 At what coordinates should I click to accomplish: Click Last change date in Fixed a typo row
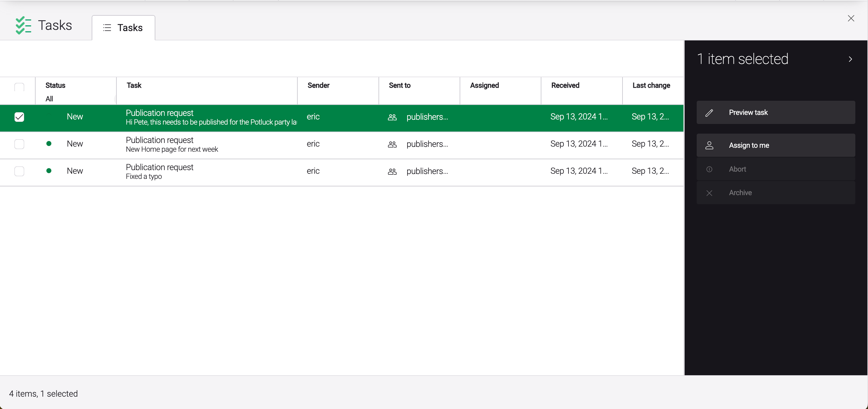[650, 171]
